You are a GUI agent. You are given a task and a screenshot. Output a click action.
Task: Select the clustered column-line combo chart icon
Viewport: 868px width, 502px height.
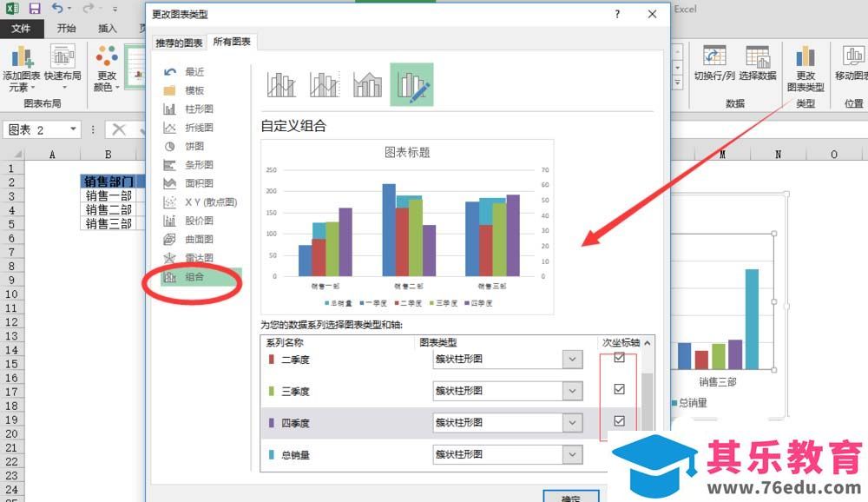pyautogui.click(x=281, y=84)
